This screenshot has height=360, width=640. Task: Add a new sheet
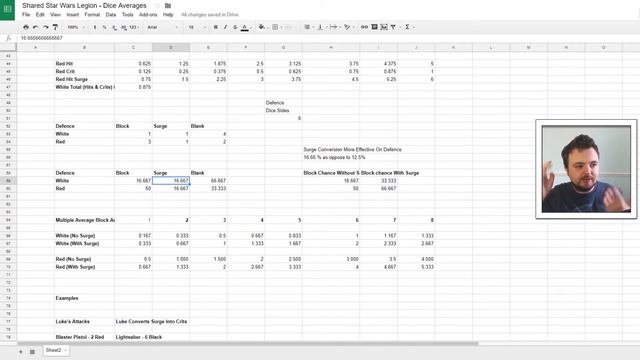[21, 351]
